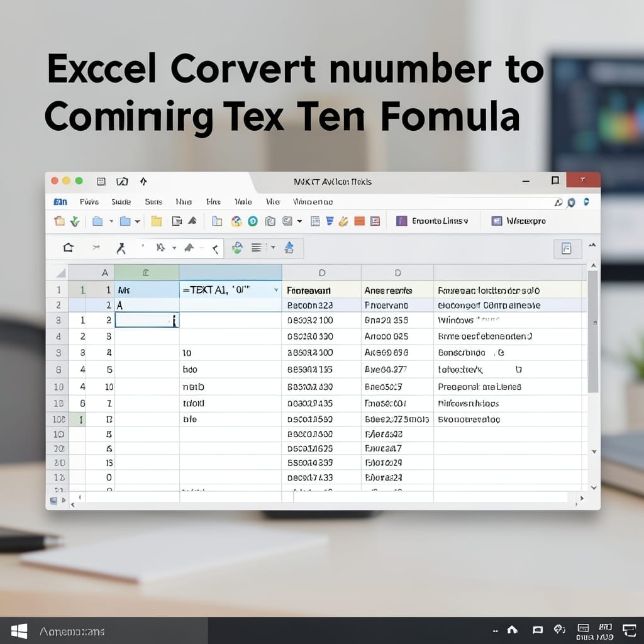Click the edit pencil icon in title bar
This screenshot has height=644, width=644.
pyautogui.click(x=122, y=182)
